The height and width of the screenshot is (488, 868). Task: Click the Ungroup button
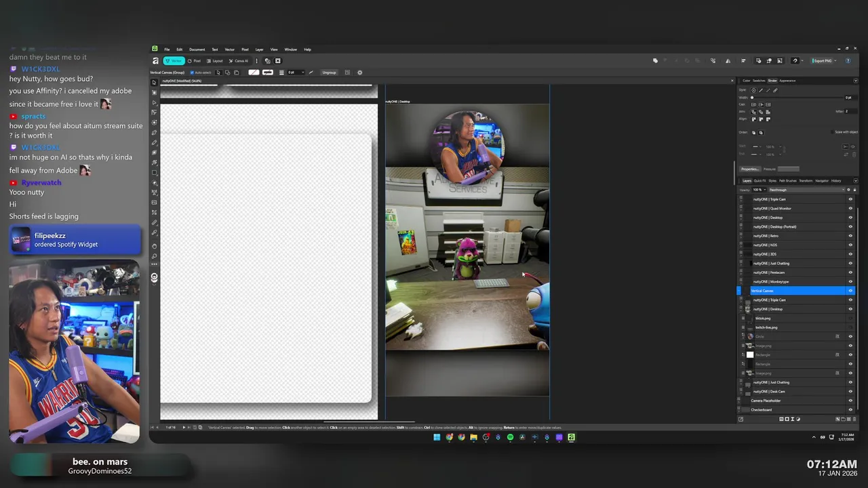(329, 73)
